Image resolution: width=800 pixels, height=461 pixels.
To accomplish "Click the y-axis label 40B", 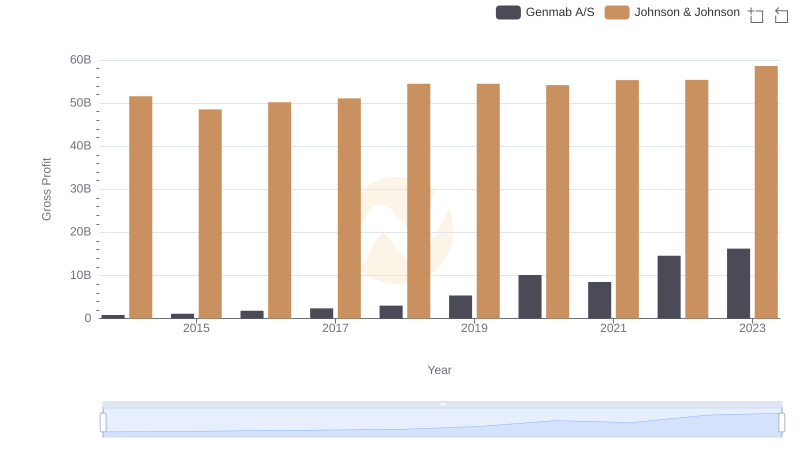I will tap(81, 146).
